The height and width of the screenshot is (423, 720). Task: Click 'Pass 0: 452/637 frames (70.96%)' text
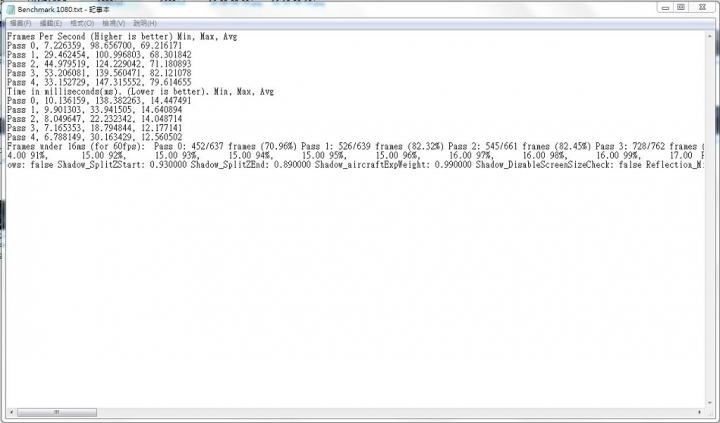pyautogui.click(x=225, y=147)
